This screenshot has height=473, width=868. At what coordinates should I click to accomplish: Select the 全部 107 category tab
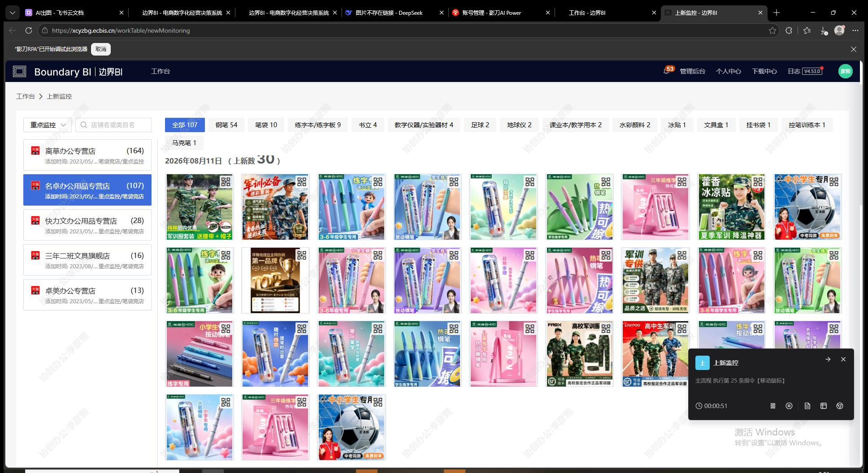185,125
